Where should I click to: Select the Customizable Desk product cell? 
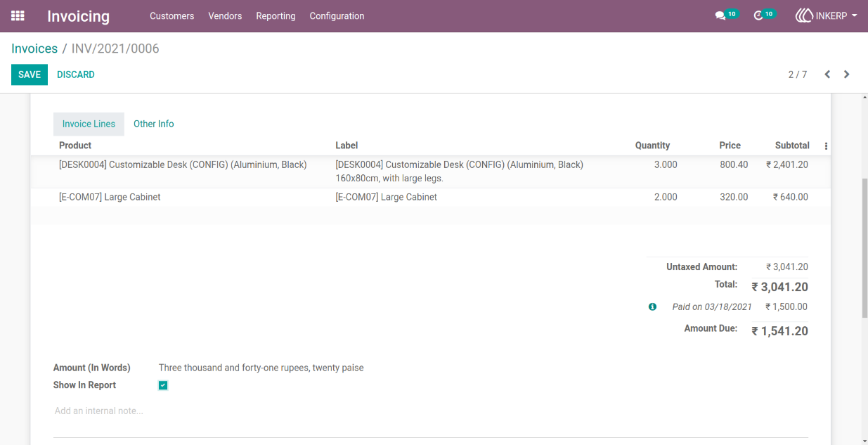tap(183, 165)
